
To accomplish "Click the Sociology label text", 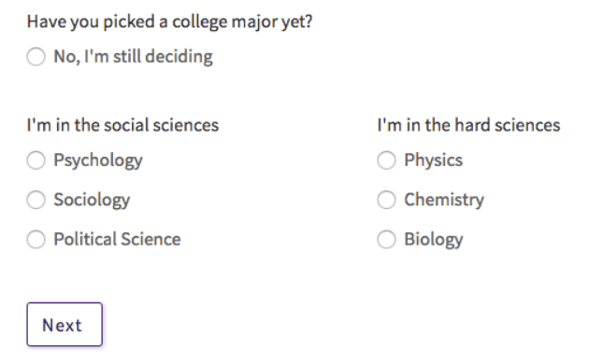I will tap(92, 200).
